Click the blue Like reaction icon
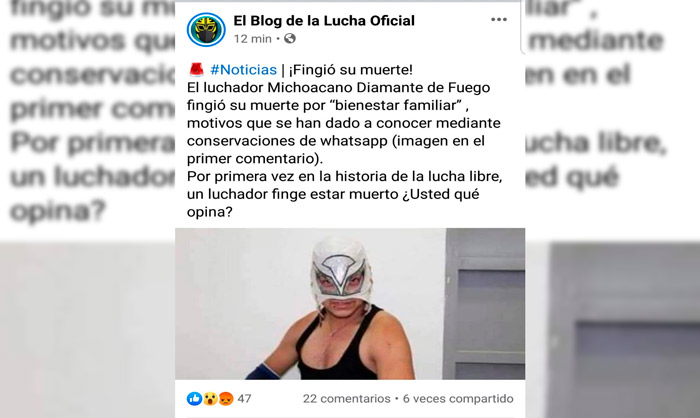 point(194,398)
